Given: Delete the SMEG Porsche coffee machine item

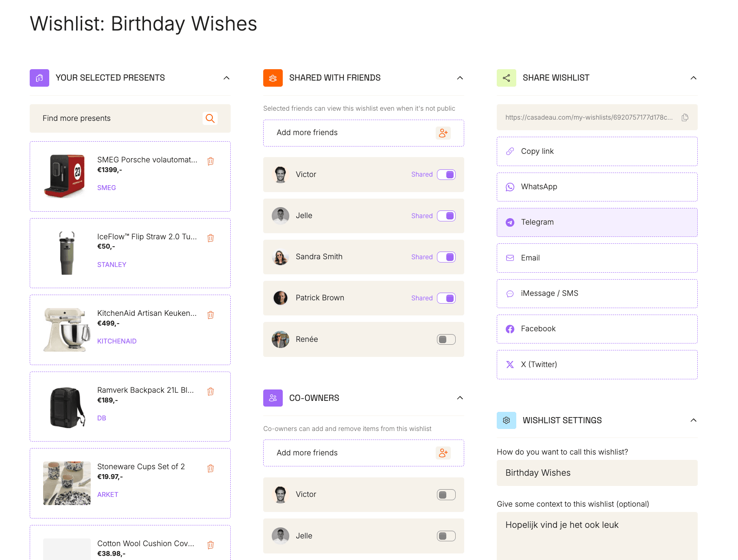Looking at the screenshot, I should click(x=210, y=161).
